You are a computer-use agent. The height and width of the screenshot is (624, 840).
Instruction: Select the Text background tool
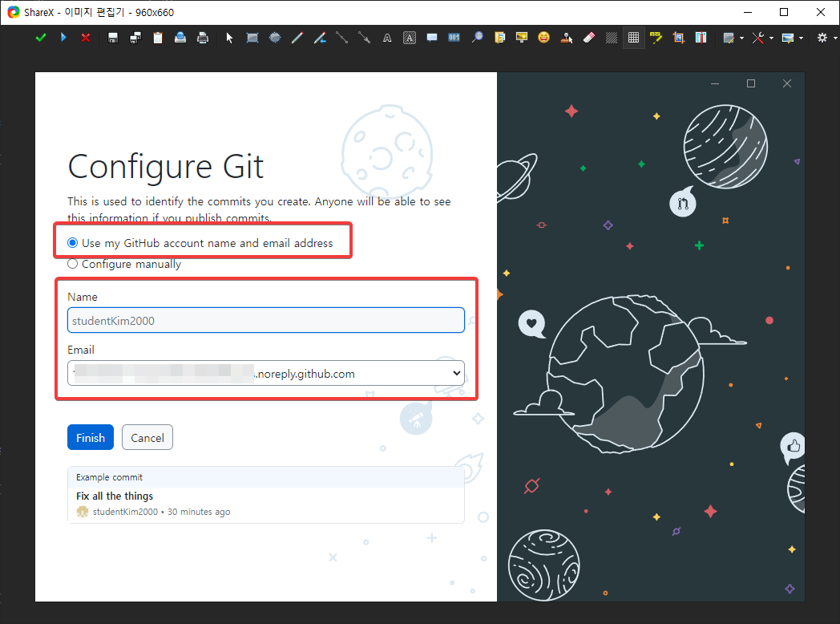point(410,38)
